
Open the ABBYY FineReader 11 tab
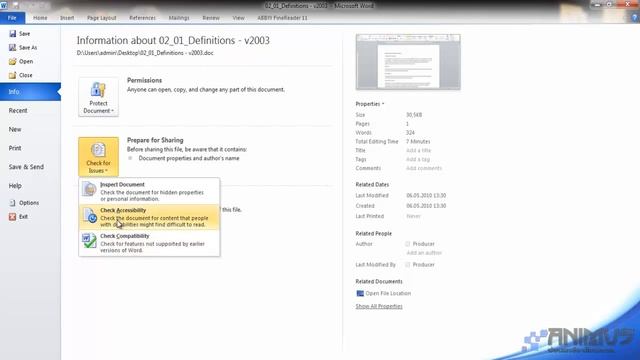tap(282, 18)
